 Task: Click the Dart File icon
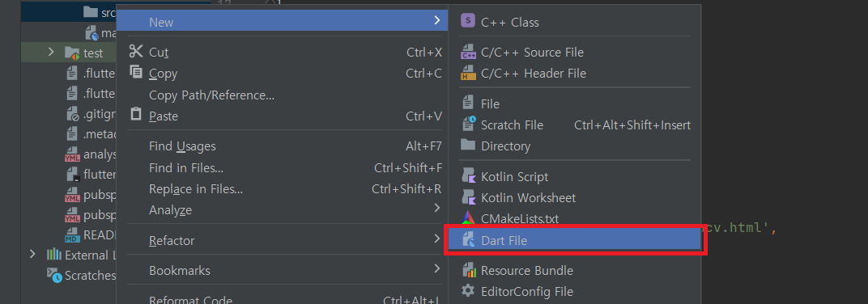tap(468, 240)
